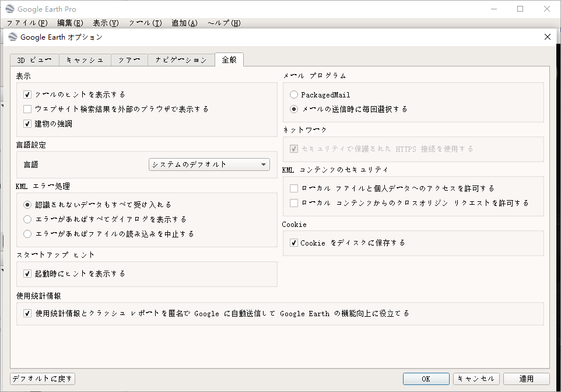The image size is (561, 392).
Task: Uncheck the usage statistics auto-send option
Action: [27, 313]
